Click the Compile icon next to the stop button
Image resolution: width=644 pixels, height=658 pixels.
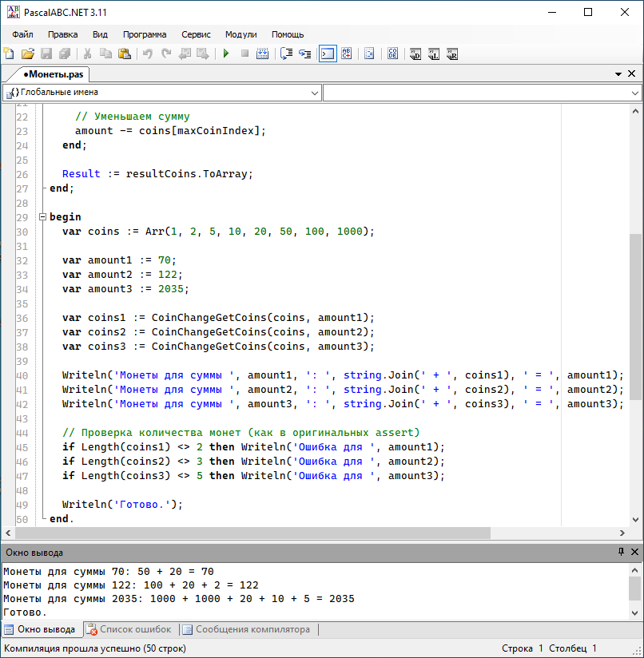(264, 54)
